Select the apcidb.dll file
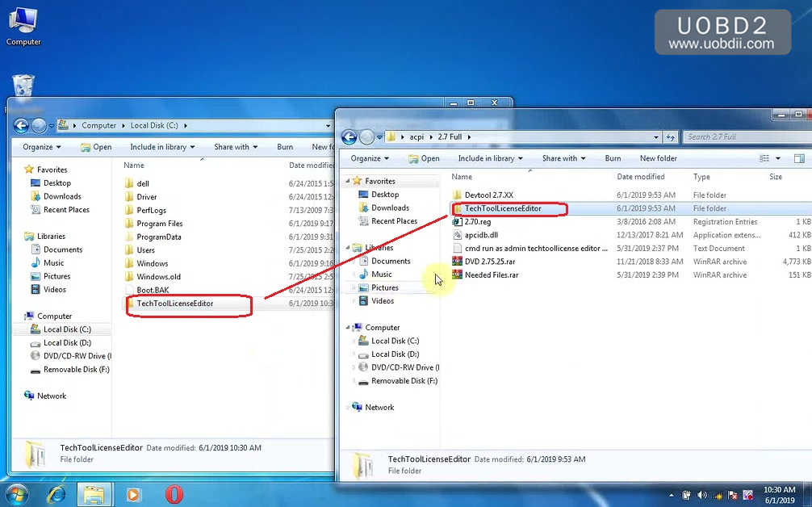This screenshot has height=507, width=812. click(481, 235)
